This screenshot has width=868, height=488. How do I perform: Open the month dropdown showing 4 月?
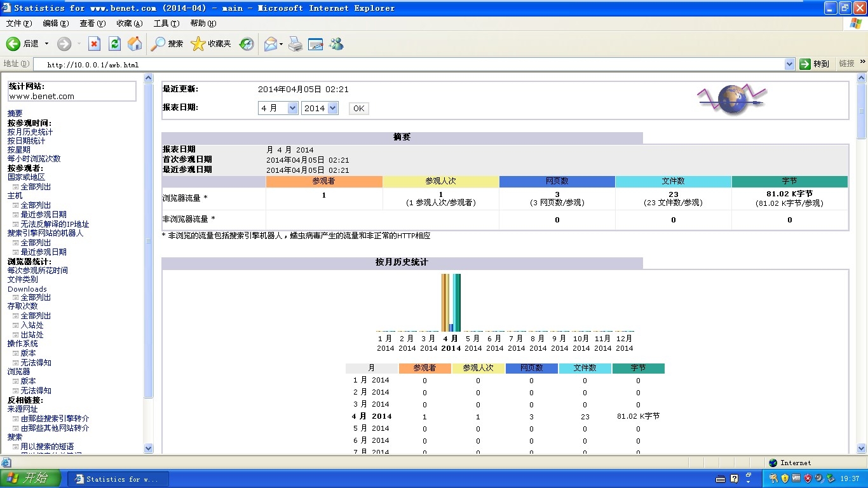tap(278, 108)
